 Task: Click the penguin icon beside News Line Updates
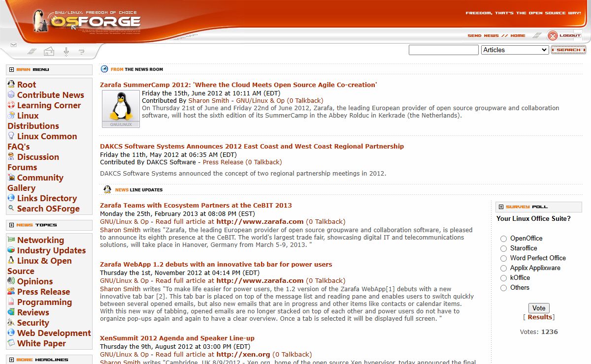pyautogui.click(x=107, y=190)
